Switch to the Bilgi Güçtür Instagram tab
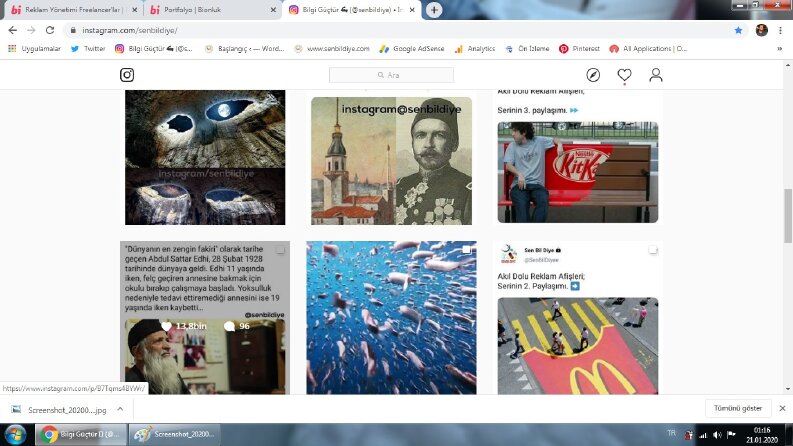Viewport: 793px width, 446px height. pos(351,10)
